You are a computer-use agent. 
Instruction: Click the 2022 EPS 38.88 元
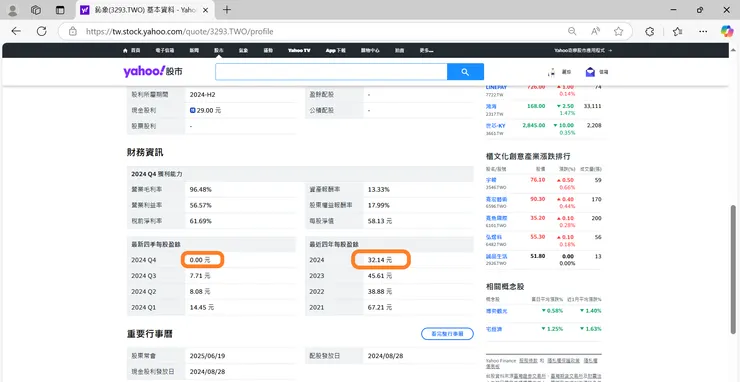(380, 292)
